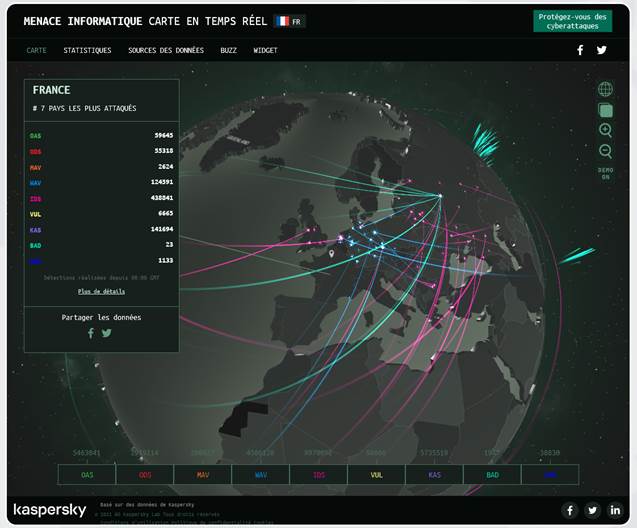Open Facebook icon in top navigation bar
Viewport: 637px width, 528px height.
coord(580,50)
